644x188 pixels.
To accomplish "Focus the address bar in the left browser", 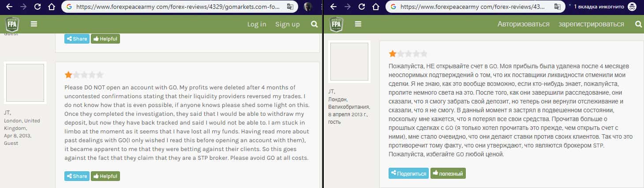I will point(176,7).
